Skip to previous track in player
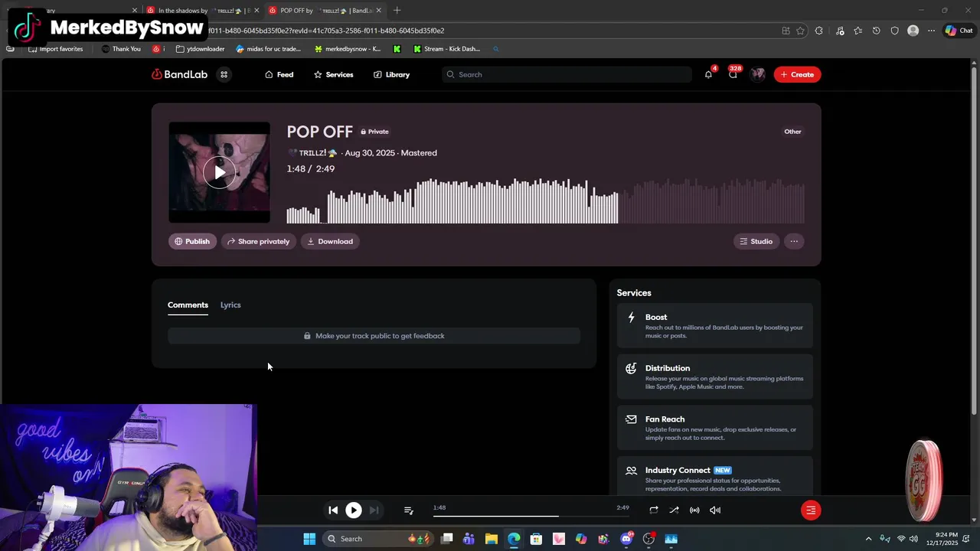 [333, 510]
